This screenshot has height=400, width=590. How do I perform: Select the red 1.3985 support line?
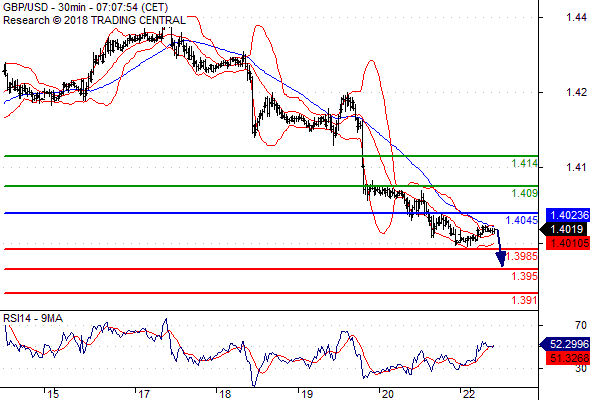271,249
